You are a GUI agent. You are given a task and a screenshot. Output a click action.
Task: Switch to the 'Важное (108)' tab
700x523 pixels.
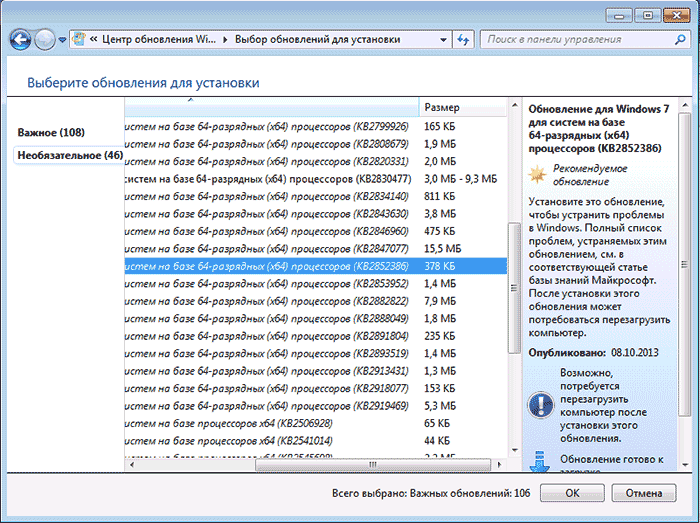click(x=51, y=133)
